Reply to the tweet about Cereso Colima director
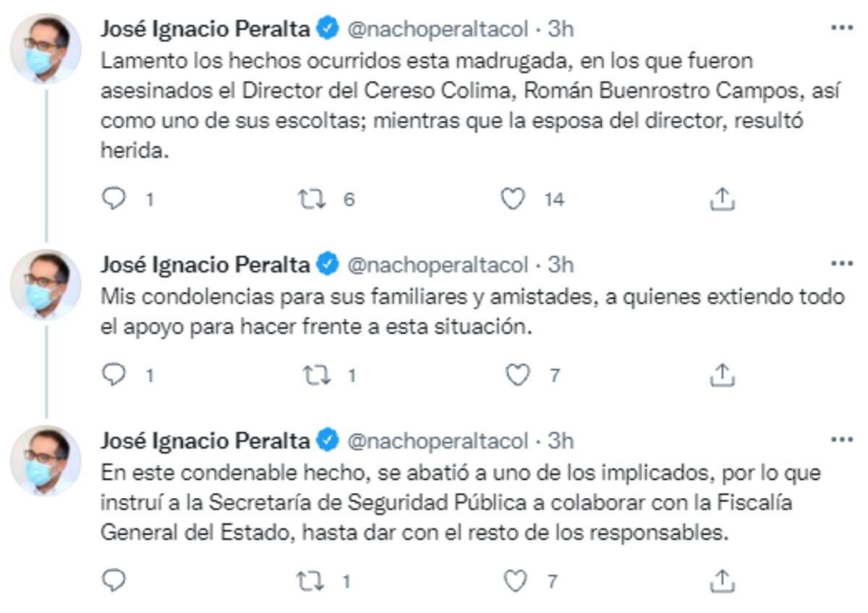Image resolution: width=868 pixels, height=613 pixels. point(114,199)
